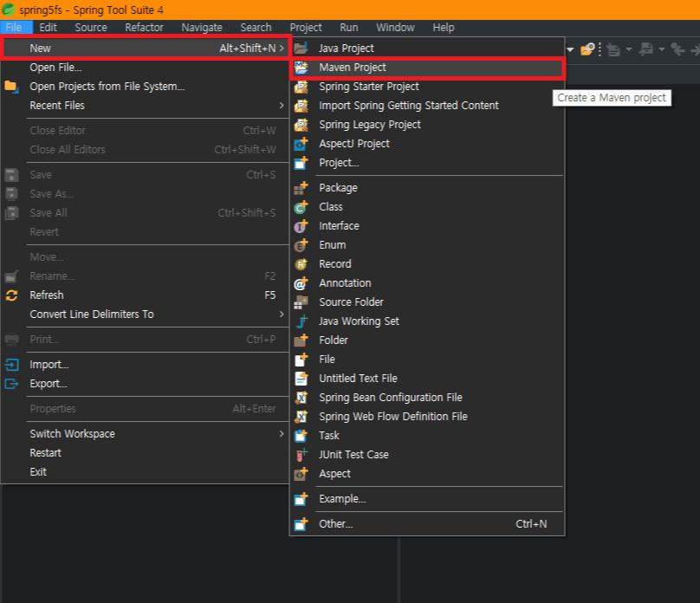Screen dimensions: 700x603
Task: Click the Package icon
Action: (301, 188)
